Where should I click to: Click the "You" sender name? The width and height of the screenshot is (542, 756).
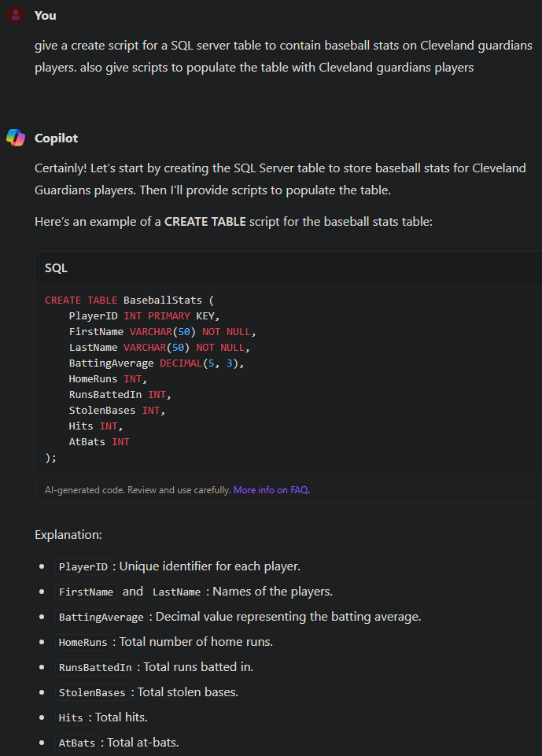click(46, 15)
